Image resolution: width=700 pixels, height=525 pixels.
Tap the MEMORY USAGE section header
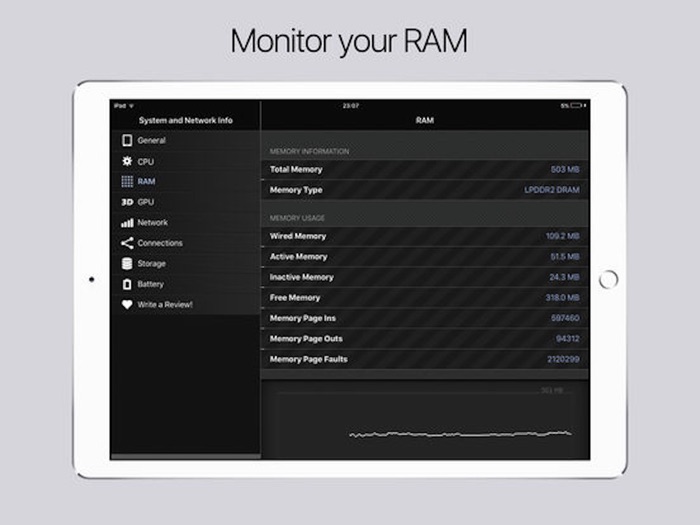(297, 218)
